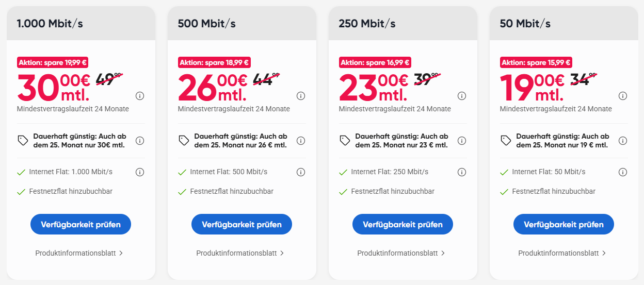The width and height of the screenshot is (644, 285).
Task: Check availability for the 1.000 Mbit/s plan
Action: [81, 225]
